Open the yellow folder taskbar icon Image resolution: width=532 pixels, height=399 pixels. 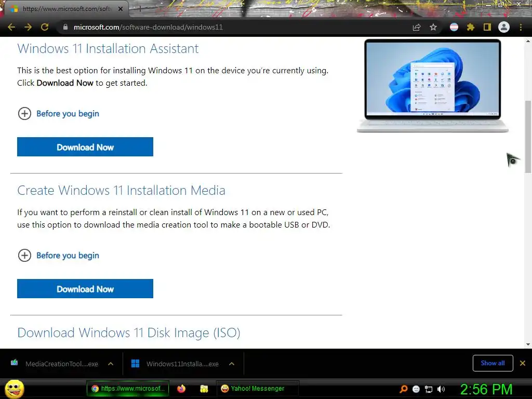click(x=204, y=389)
